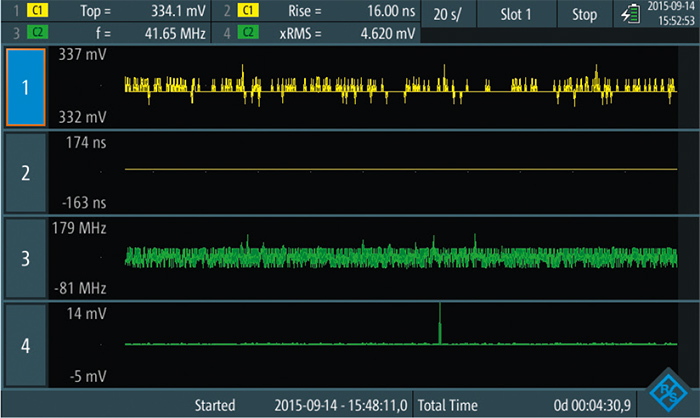Select the yellow C1 badge for Rise measurement
This screenshot has width=700, height=418.
[247, 12]
